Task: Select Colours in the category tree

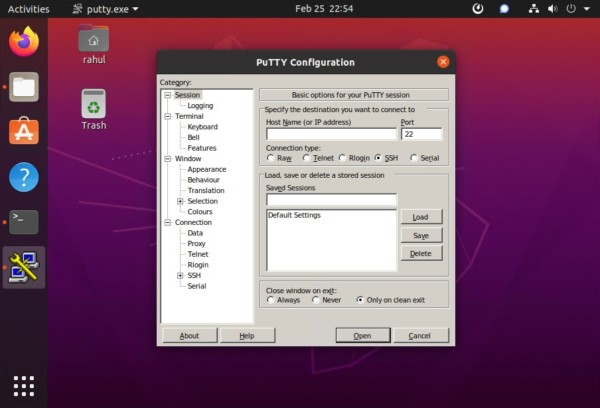Action: (x=199, y=211)
